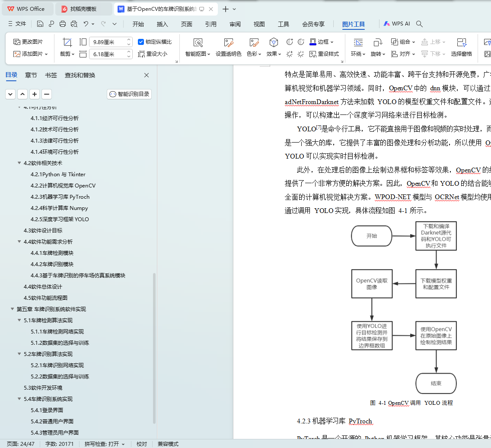Open the 引用 ribbon tab
Viewport: 491px width, 448px height.
211,24
